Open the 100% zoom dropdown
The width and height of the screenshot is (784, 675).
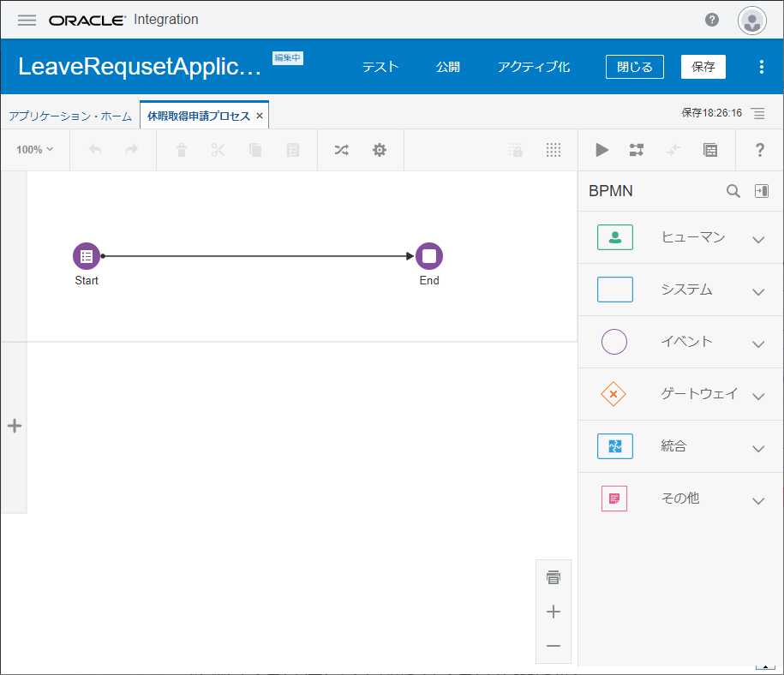[34, 150]
